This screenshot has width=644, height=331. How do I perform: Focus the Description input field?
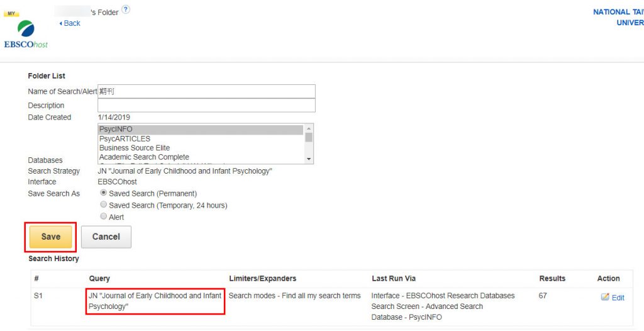[x=206, y=105]
